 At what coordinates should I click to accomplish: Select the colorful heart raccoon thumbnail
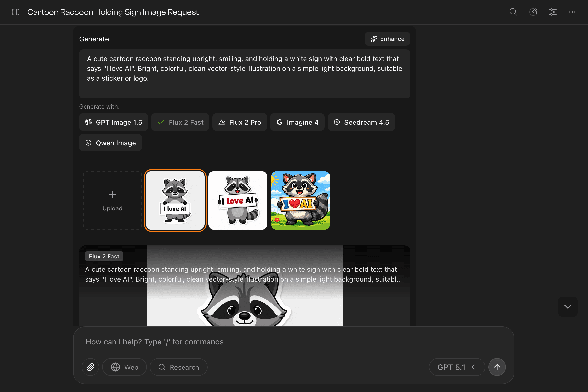tap(300, 200)
